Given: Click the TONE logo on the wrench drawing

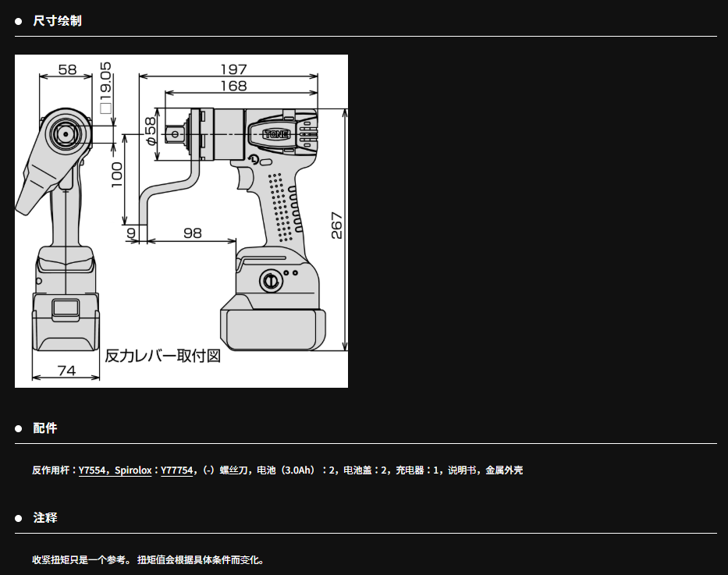Looking at the screenshot, I should 276,133.
